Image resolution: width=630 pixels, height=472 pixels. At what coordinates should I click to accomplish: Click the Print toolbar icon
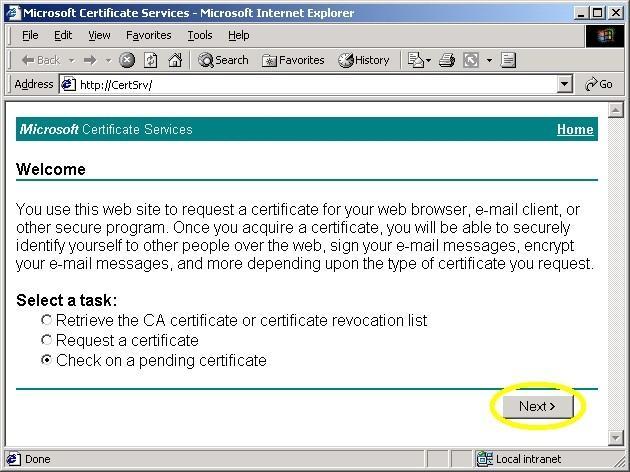(x=447, y=61)
